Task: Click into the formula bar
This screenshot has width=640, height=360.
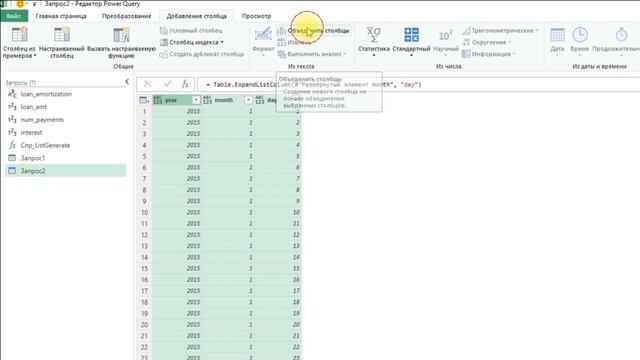Action: point(418,84)
